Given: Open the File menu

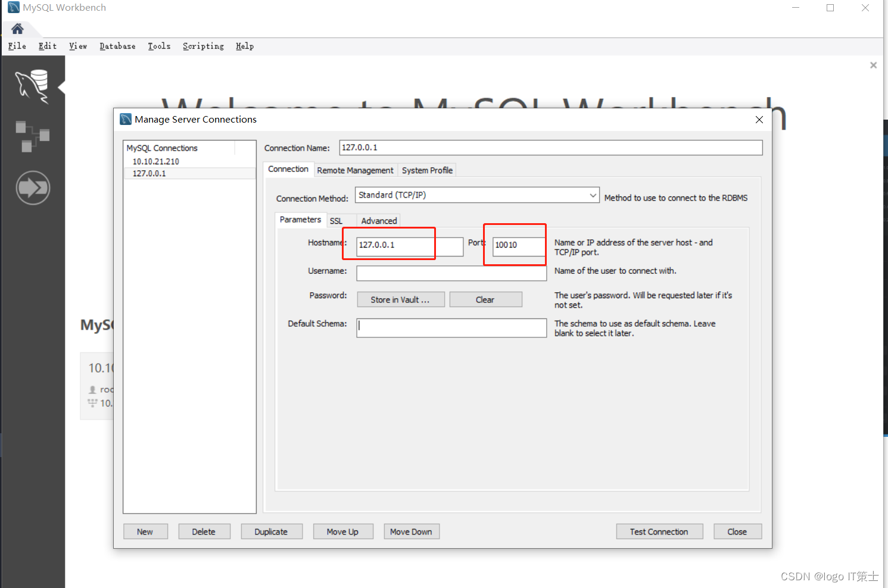Looking at the screenshot, I should coord(17,46).
